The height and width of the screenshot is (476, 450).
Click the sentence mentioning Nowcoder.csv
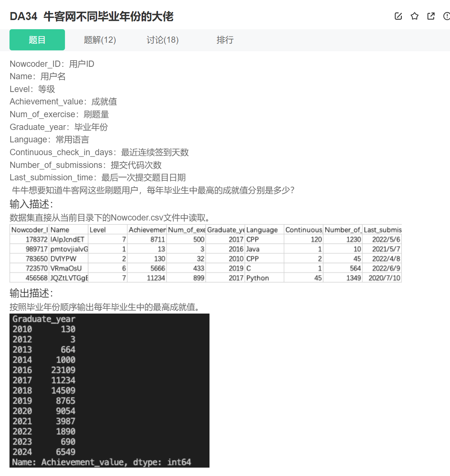tap(111, 218)
